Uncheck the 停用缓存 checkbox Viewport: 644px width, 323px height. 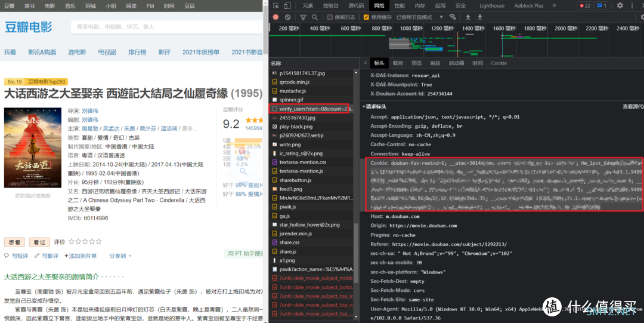pos(366,17)
